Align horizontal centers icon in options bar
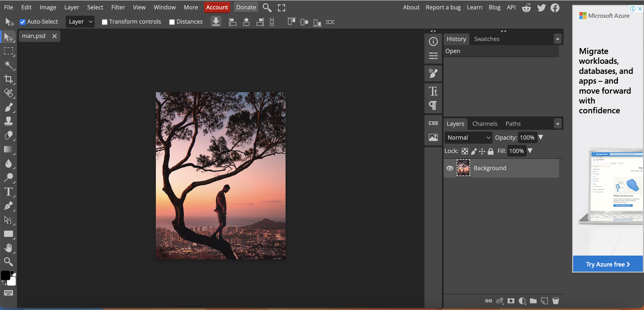The image size is (644, 310). click(x=246, y=22)
